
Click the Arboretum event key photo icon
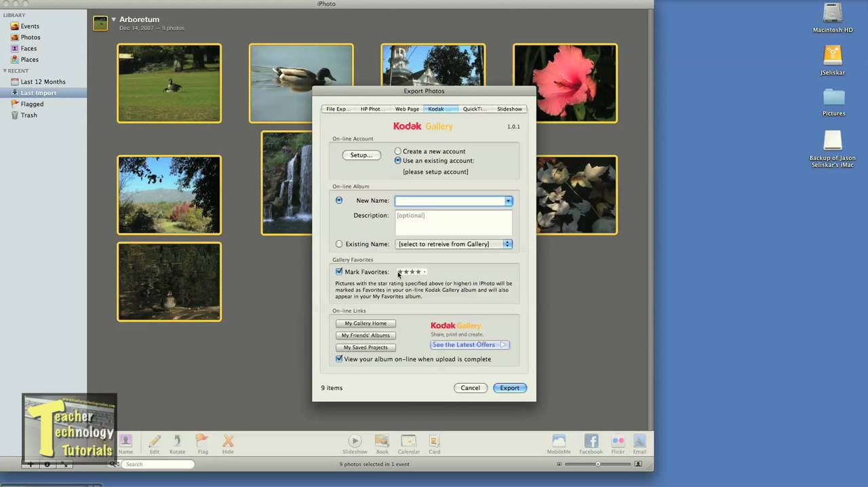(100, 23)
